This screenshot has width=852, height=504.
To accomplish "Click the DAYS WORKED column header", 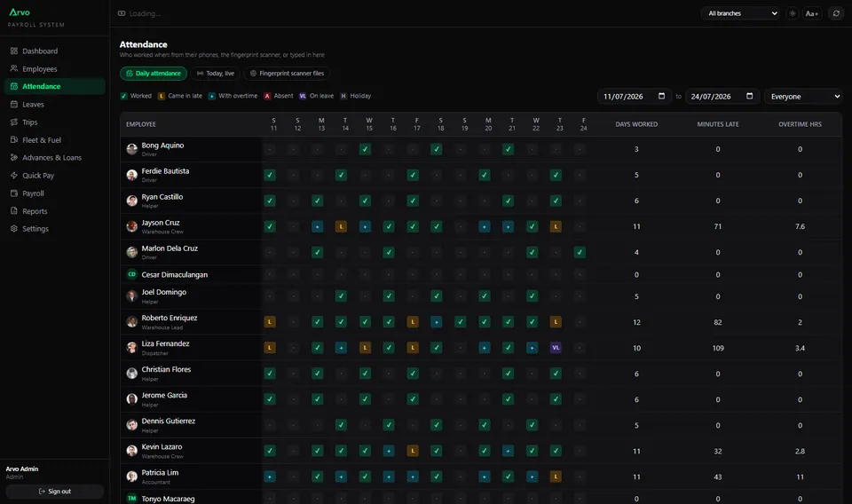I will (x=636, y=124).
